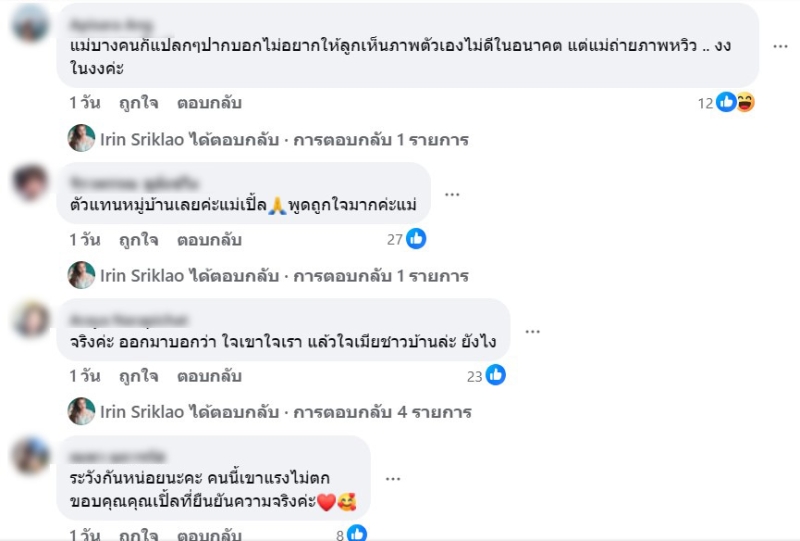Open the avatar of the จริงค่ะ commenter
Image resolution: width=800 pixels, height=541 pixels.
point(31,319)
